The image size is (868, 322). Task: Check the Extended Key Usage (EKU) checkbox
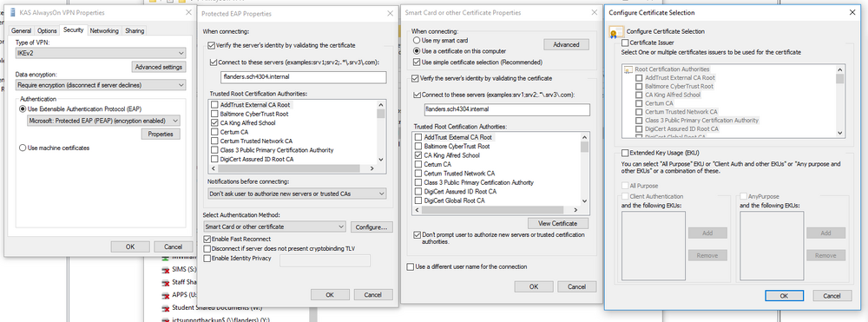(x=625, y=153)
